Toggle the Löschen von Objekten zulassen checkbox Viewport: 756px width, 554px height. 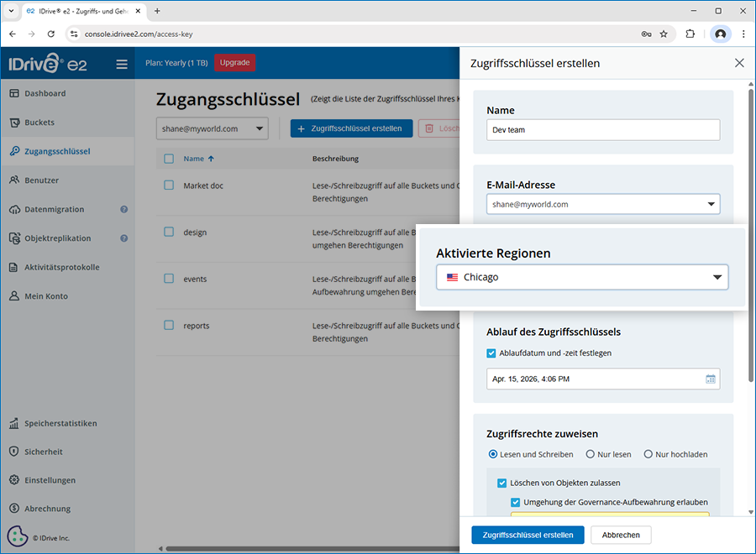(x=502, y=483)
